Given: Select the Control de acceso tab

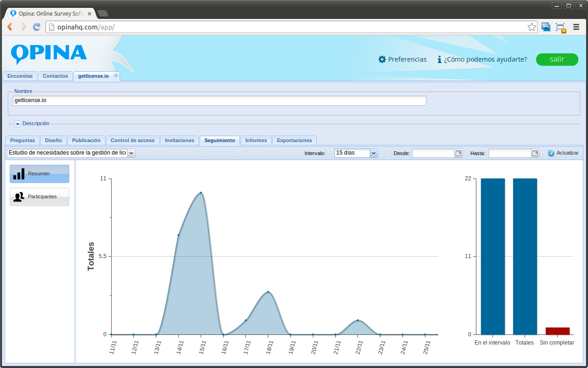Looking at the screenshot, I should pos(133,140).
